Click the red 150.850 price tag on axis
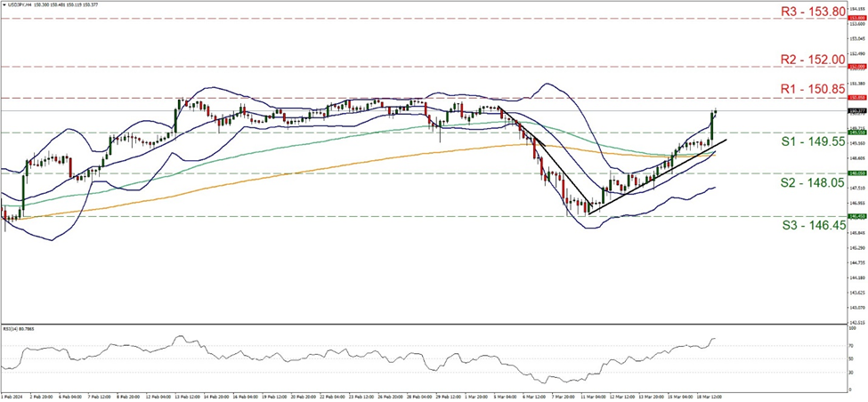Screen dimensions: 868x402 tap(854, 97)
